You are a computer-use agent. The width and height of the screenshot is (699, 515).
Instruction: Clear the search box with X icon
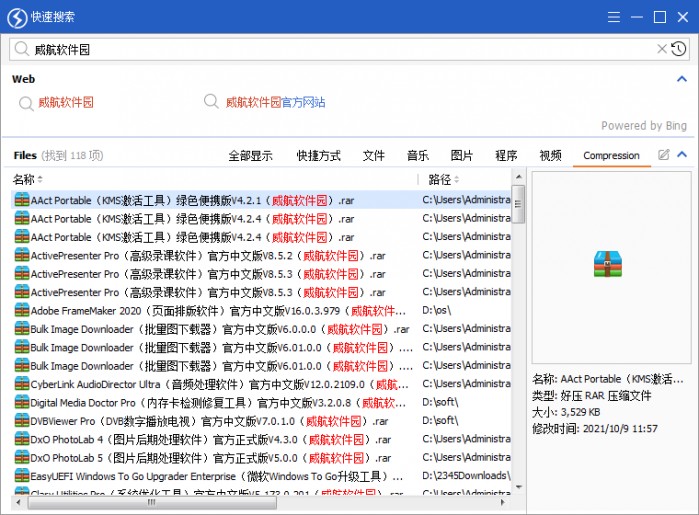(x=662, y=49)
